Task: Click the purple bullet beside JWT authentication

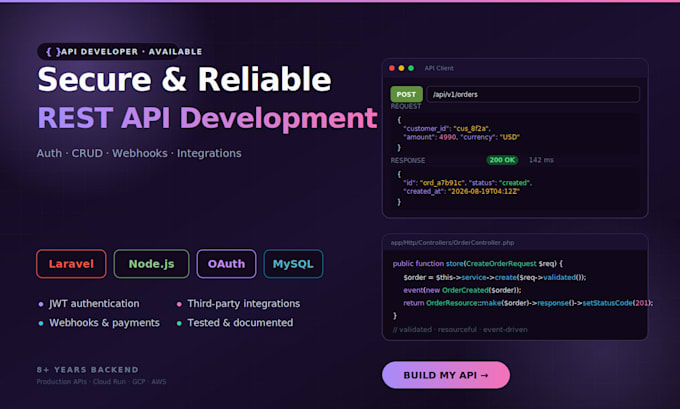Action: [41, 304]
